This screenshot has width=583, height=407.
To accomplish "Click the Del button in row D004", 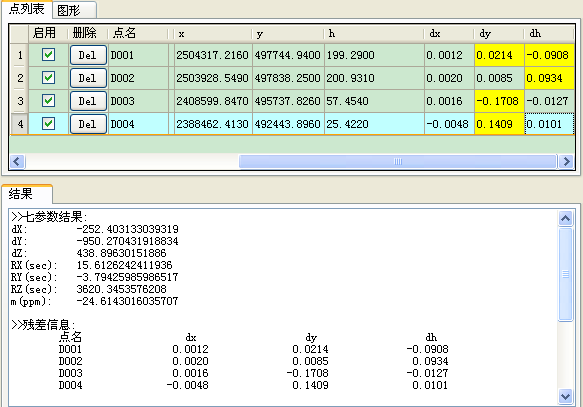I will 88,124.
